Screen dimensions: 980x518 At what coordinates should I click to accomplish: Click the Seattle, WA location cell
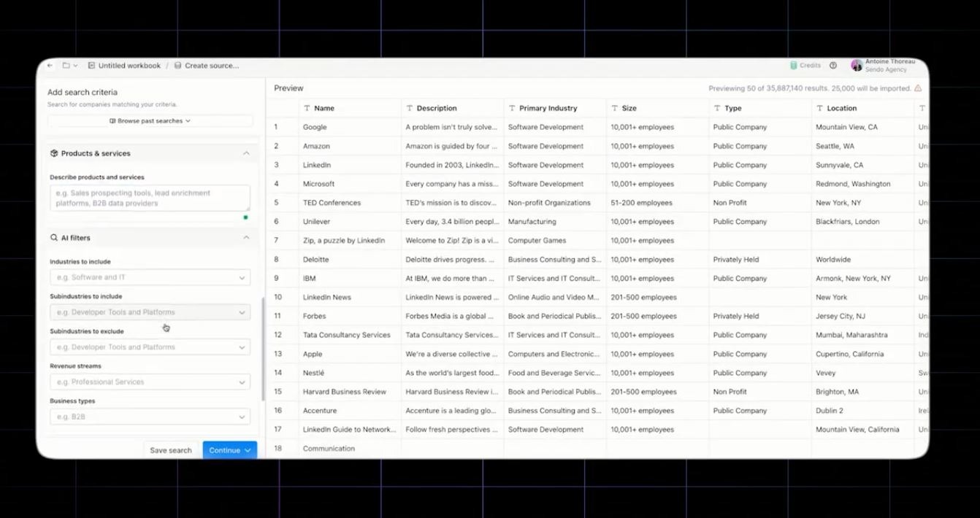(862, 146)
